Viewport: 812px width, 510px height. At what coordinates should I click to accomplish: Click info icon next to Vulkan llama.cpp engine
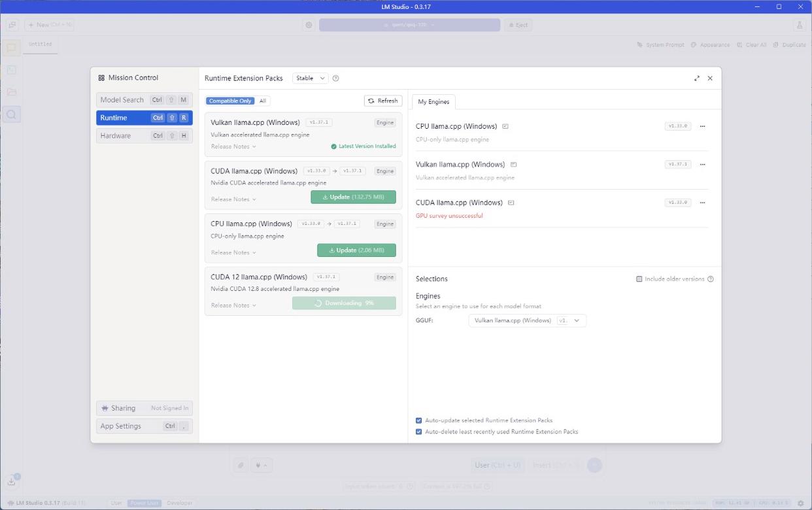click(513, 165)
